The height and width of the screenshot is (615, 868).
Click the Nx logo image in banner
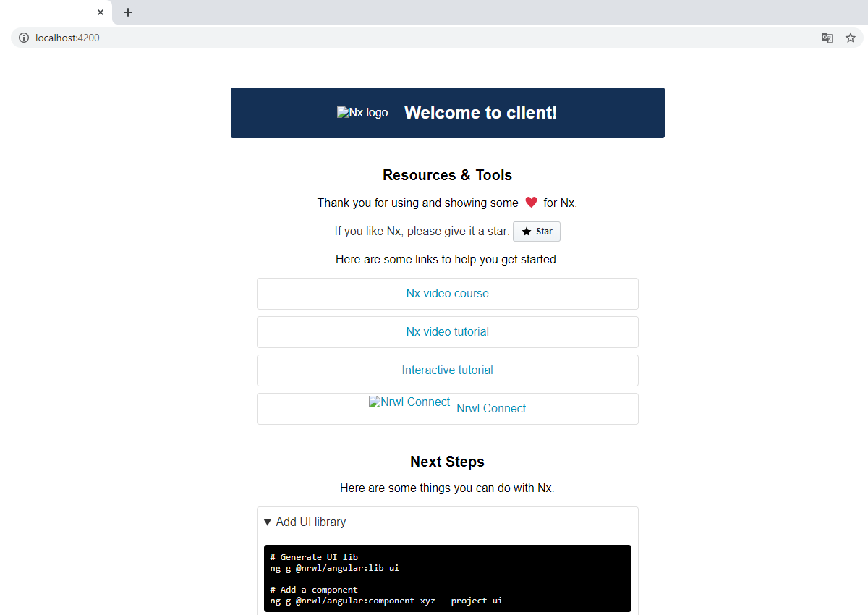click(362, 113)
